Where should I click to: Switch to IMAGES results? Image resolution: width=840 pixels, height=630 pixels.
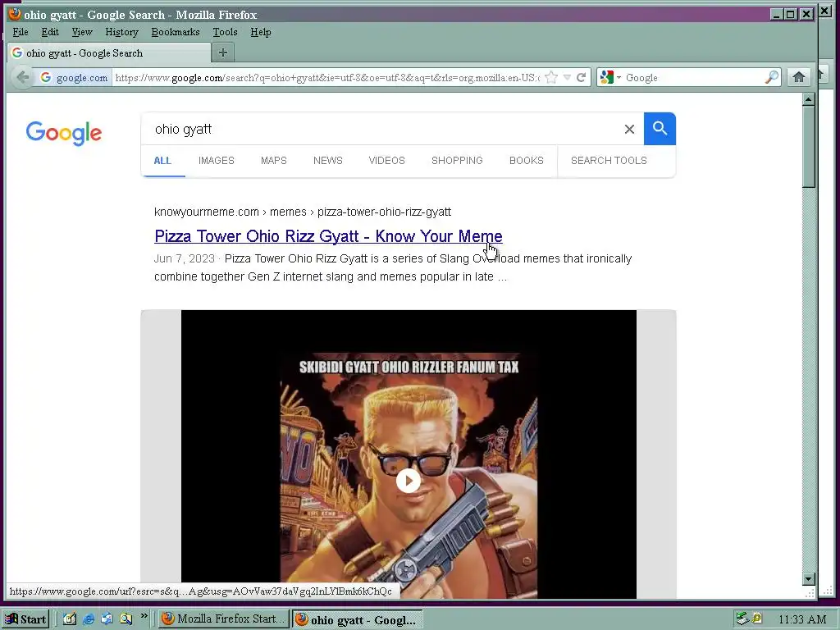(x=217, y=161)
